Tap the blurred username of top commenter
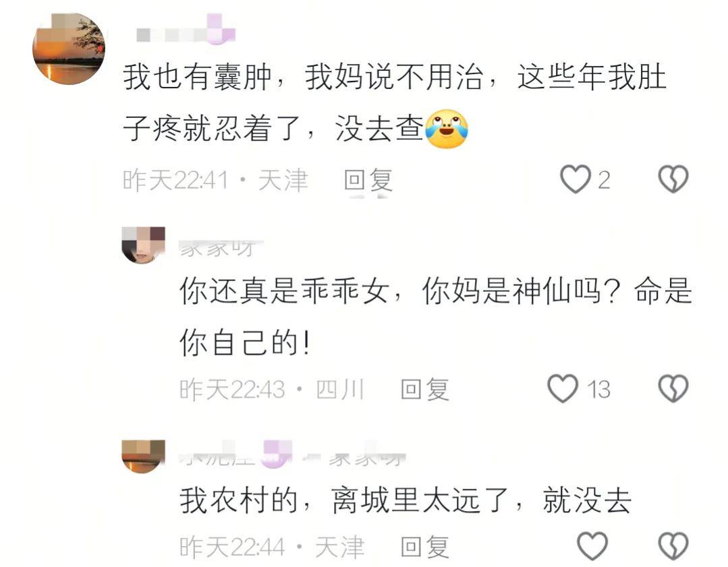 click(186, 31)
